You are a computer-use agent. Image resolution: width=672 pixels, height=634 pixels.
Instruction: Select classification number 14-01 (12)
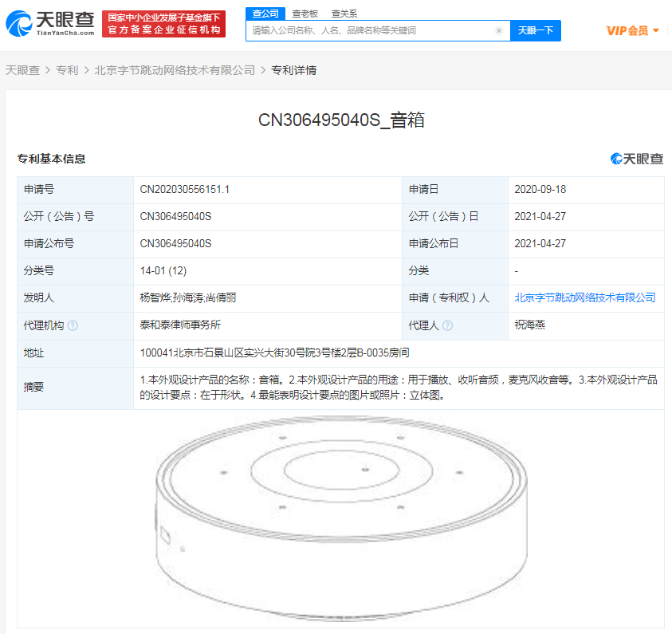click(163, 270)
